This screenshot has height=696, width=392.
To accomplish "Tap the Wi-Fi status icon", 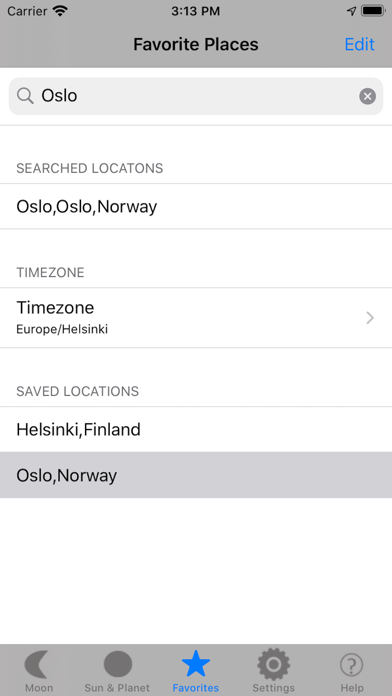I will click(x=60, y=11).
